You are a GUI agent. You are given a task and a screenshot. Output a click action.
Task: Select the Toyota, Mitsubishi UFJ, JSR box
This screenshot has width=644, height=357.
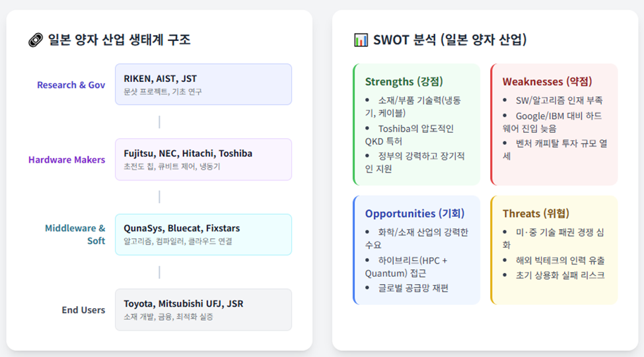tap(203, 309)
